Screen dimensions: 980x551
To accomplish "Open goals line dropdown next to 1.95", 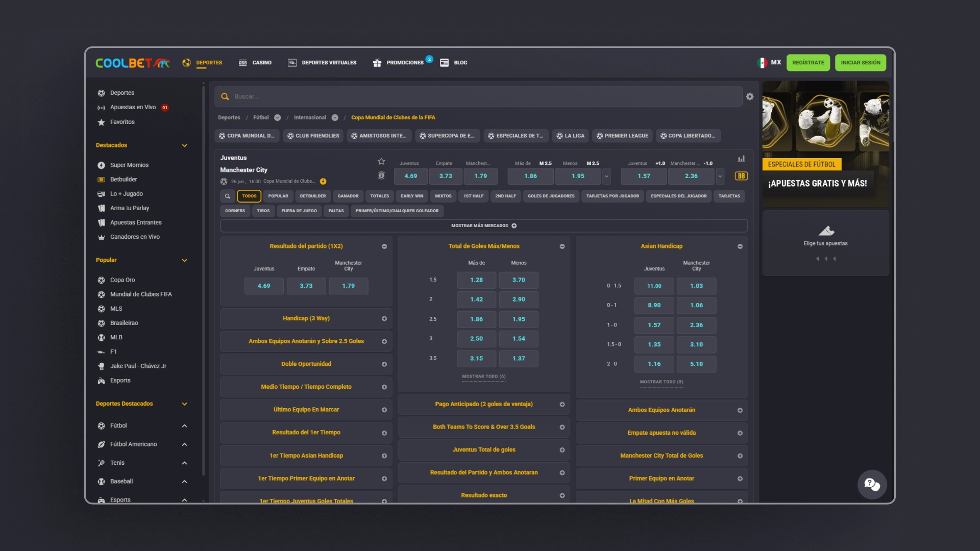I will coord(606,176).
